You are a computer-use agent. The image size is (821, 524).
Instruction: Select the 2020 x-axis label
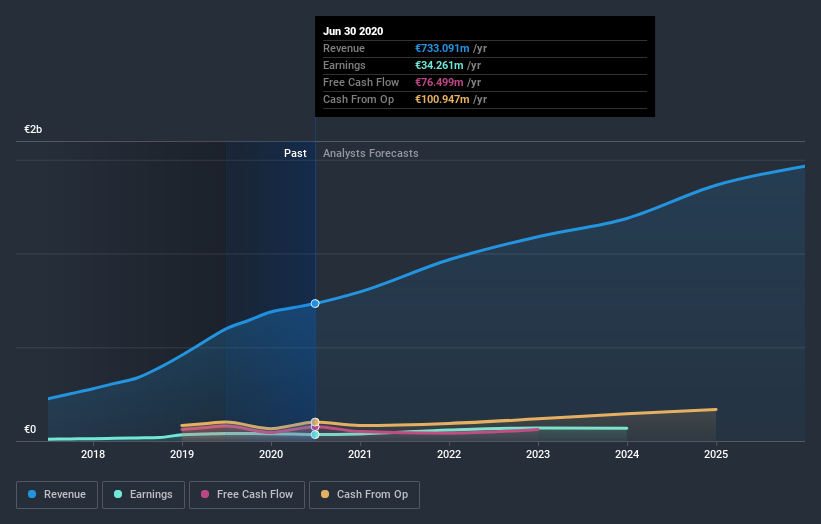[271, 454]
